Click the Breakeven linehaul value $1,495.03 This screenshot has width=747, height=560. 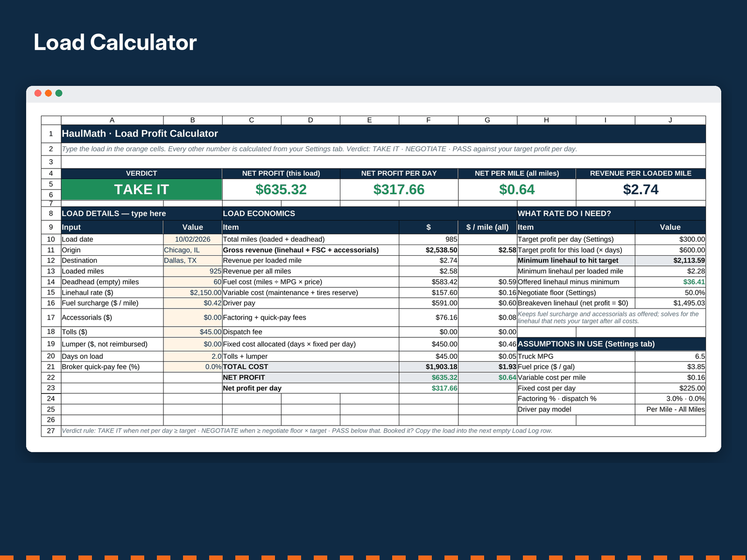[x=670, y=303]
